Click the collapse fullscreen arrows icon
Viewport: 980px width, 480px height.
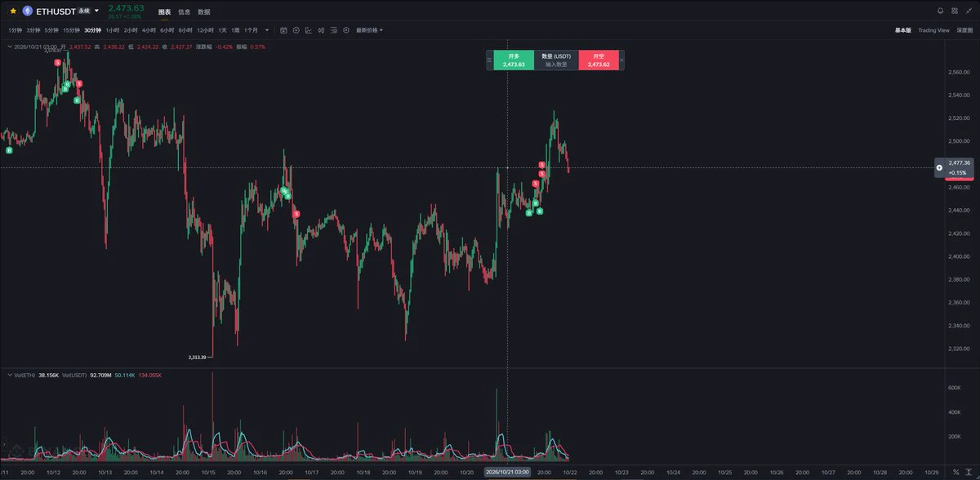pos(967,11)
